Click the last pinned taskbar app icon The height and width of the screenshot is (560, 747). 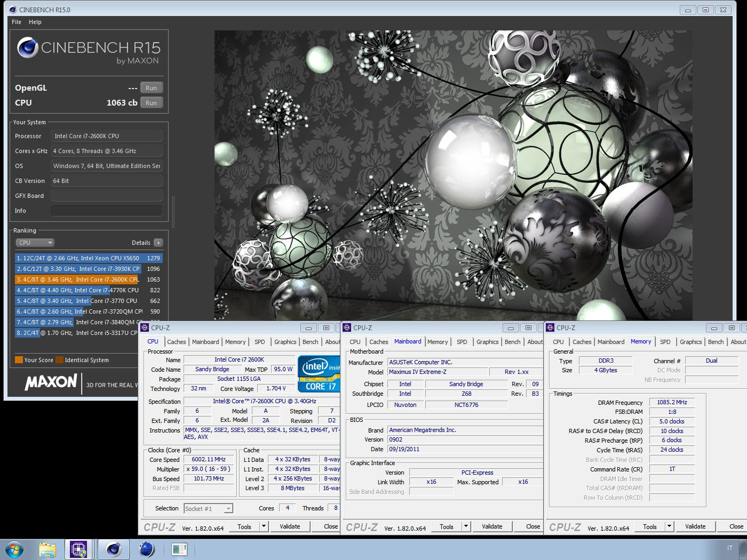pos(179,549)
